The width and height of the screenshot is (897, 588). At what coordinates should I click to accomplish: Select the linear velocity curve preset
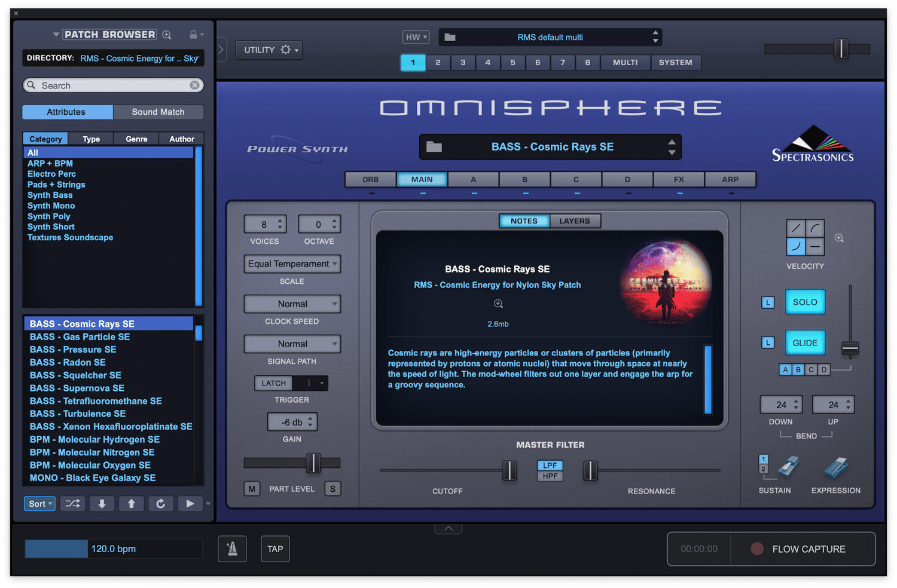tap(796, 228)
